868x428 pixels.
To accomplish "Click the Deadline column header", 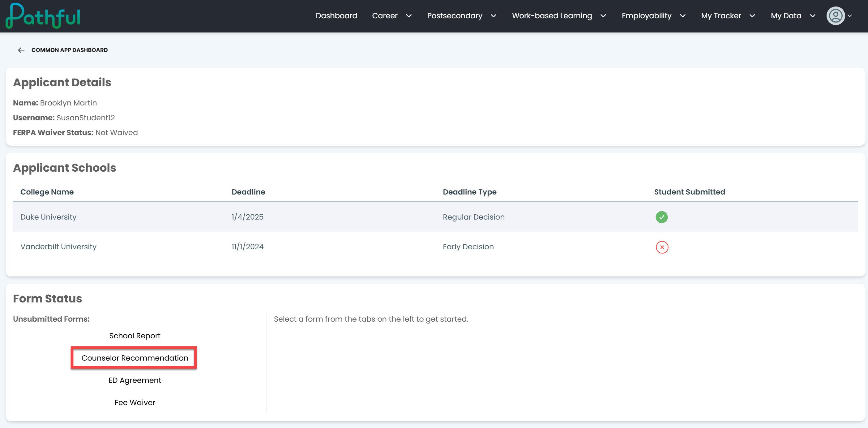I will pos(248,192).
